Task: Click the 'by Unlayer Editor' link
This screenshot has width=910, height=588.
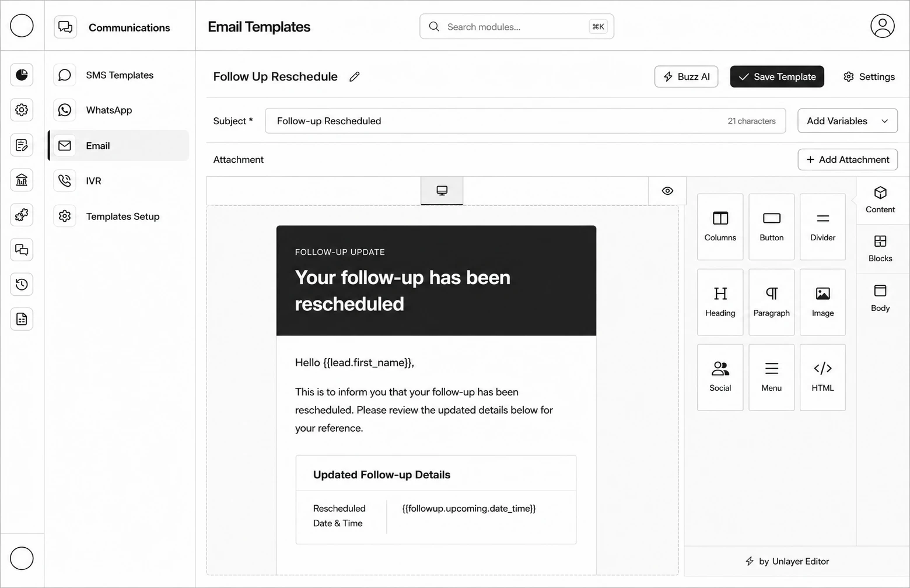Action: click(x=787, y=561)
